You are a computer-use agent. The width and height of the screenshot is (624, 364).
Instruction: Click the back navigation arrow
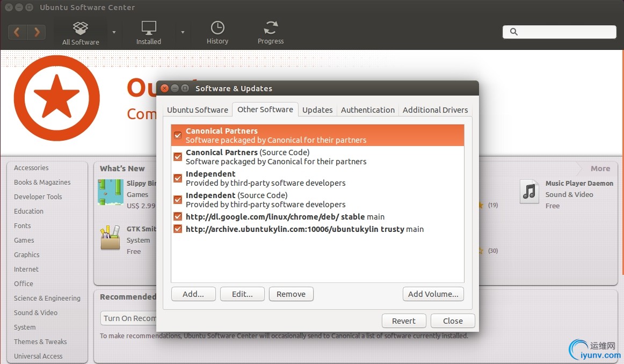point(17,32)
